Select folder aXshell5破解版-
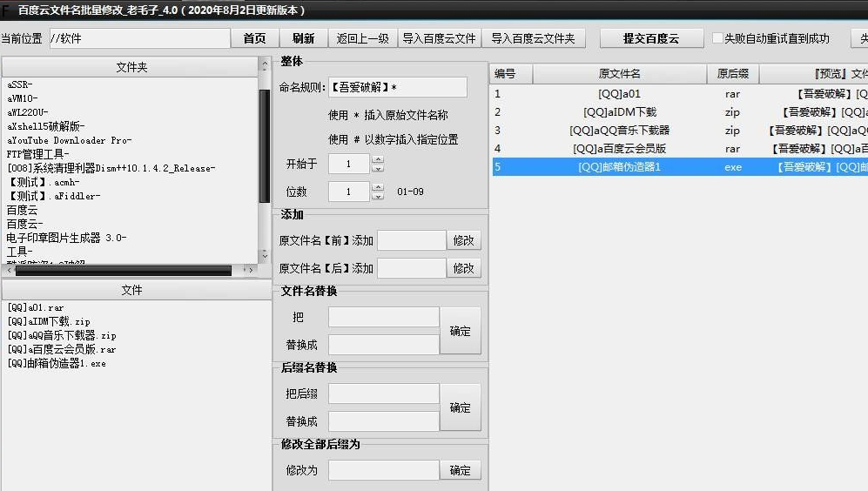Viewport: 868px width, 491px height. (46, 126)
